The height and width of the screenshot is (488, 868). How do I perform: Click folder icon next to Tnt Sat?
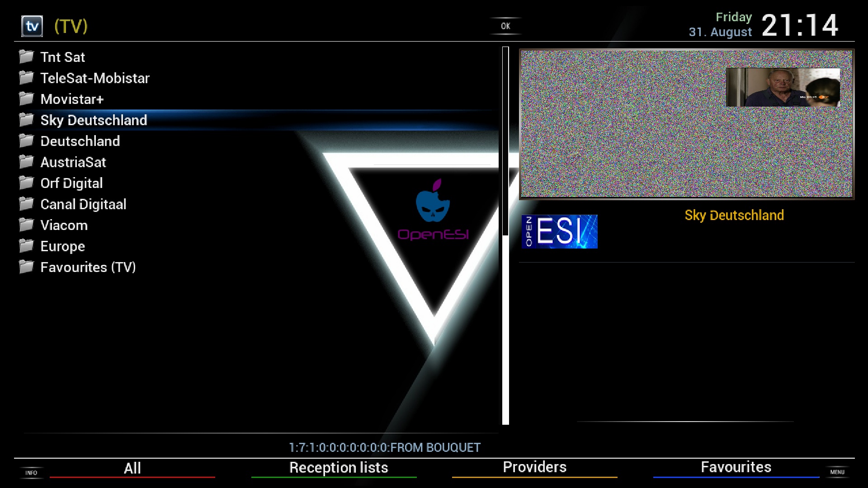[26, 57]
